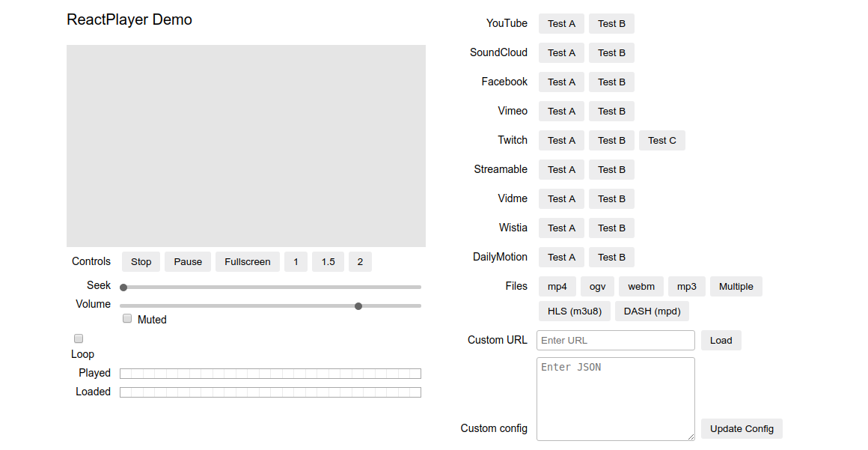Enable the Loop checkbox
The height and width of the screenshot is (450, 868).
coord(79,338)
